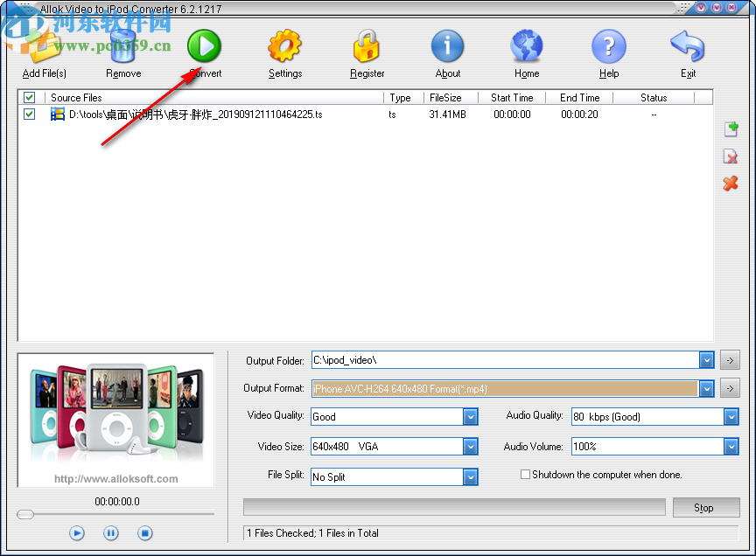
Task: Expand the Video Quality dropdown
Action: 470,417
